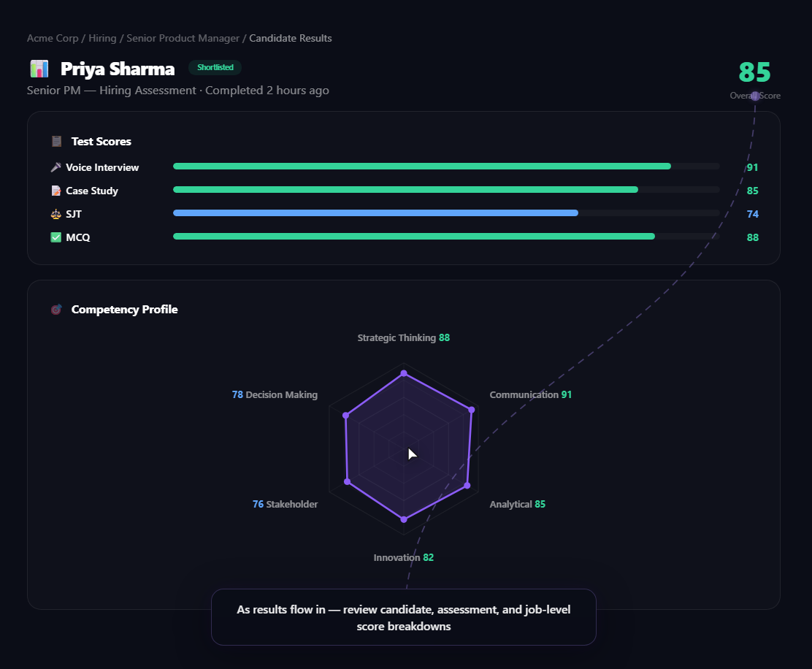Click the Case Study document icon
Screen dimensions: 812x669
point(56,191)
